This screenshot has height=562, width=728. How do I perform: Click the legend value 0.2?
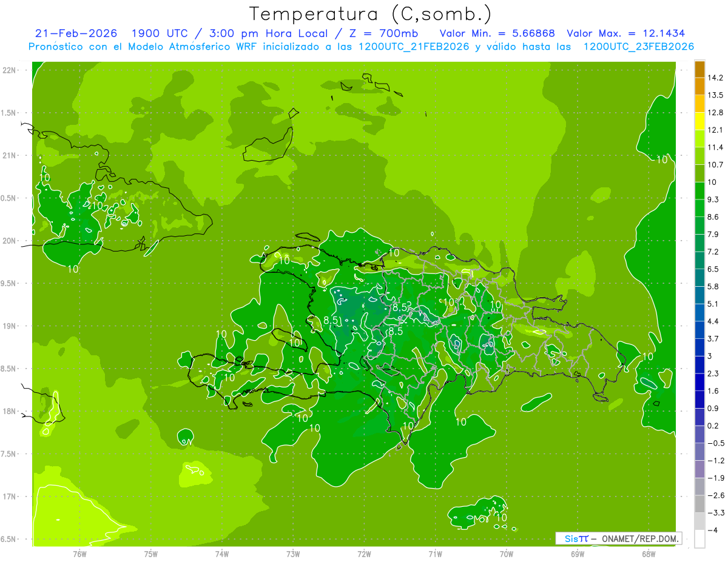click(x=713, y=426)
